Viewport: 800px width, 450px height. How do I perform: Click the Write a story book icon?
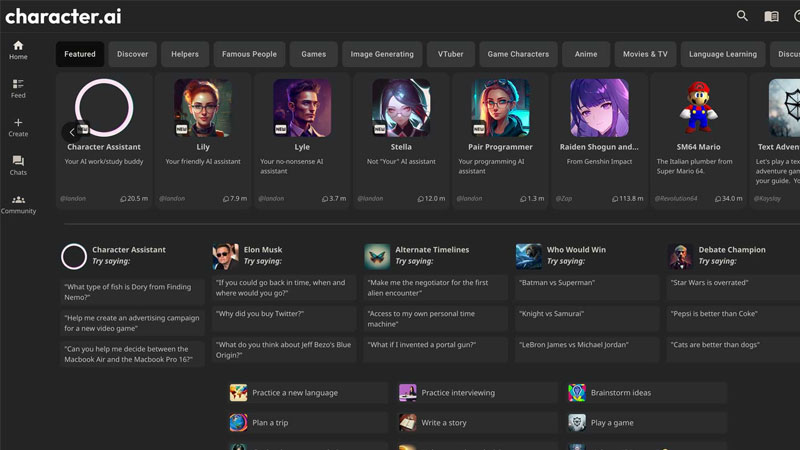tap(408, 423)
